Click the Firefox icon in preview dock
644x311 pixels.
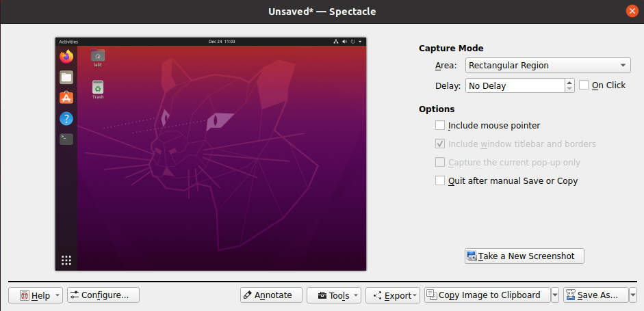point(66,56)
